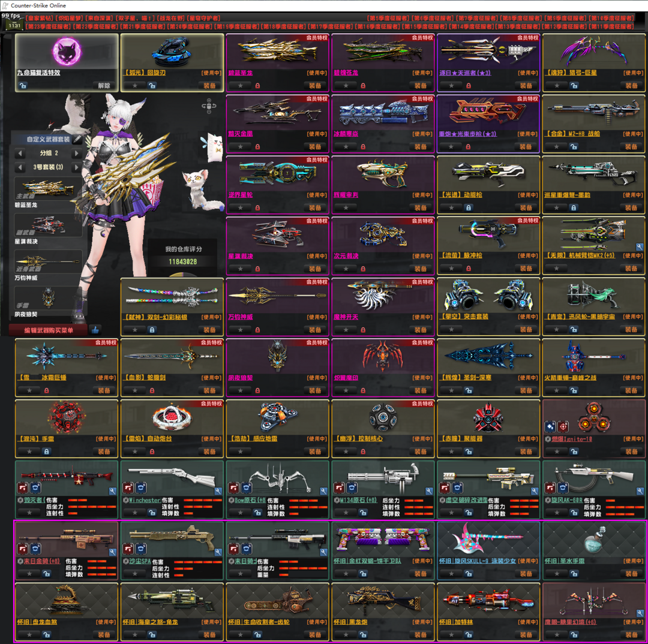Click the wrench icon on 末日金骑 card

coord(112,552)
